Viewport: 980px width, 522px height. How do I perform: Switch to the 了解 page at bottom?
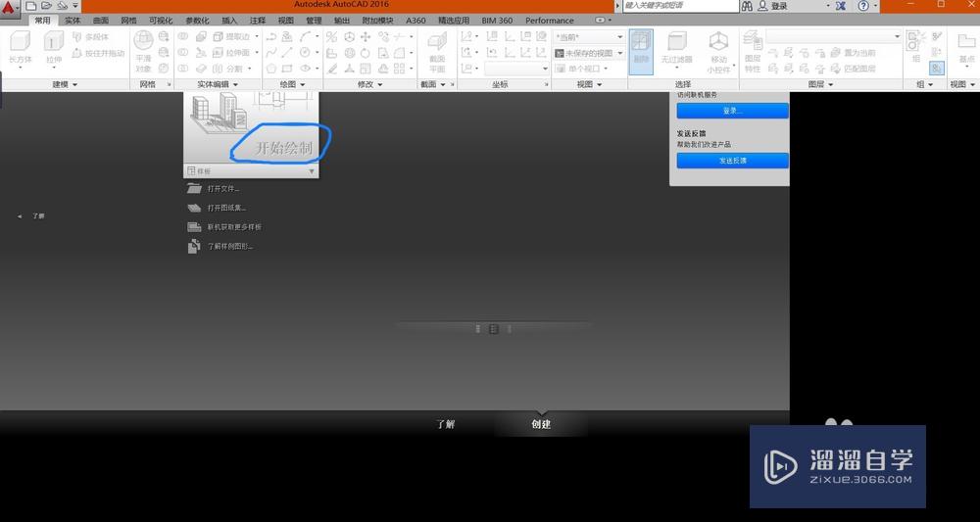coord(446,424)
